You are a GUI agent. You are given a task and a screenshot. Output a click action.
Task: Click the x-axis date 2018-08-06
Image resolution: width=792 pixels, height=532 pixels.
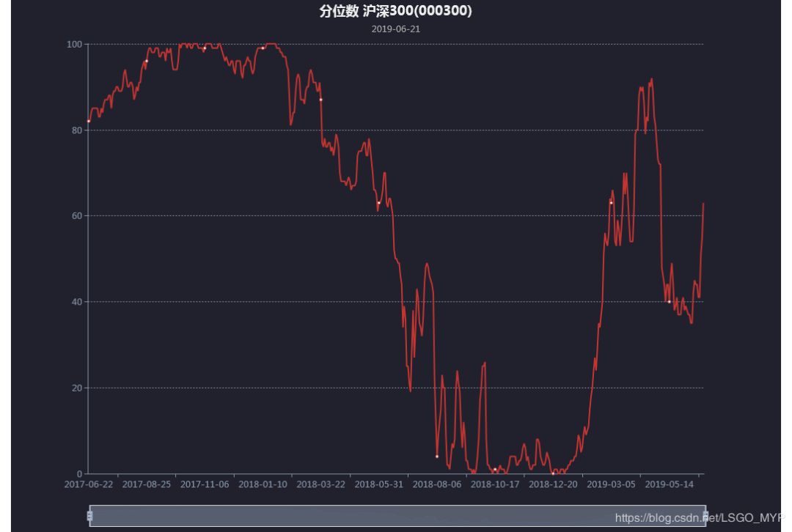[x=437, y=484]
